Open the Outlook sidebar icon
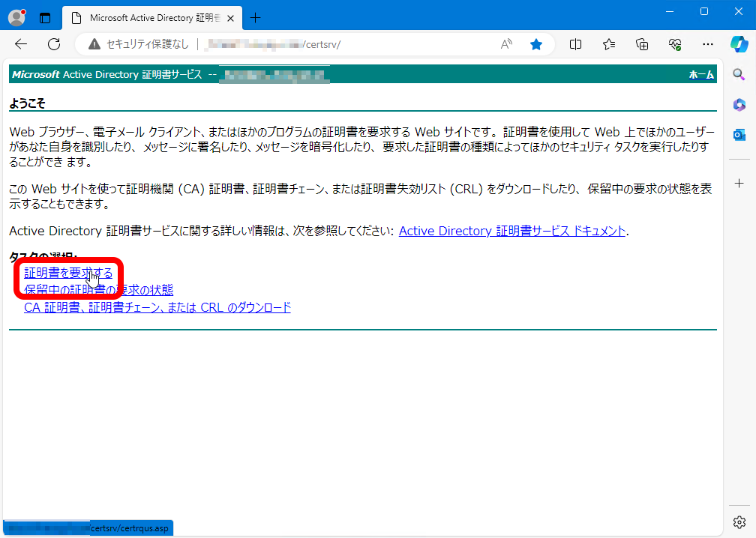Image resolution: width=756 pixels, height=538 pixels. pos(739,135)
